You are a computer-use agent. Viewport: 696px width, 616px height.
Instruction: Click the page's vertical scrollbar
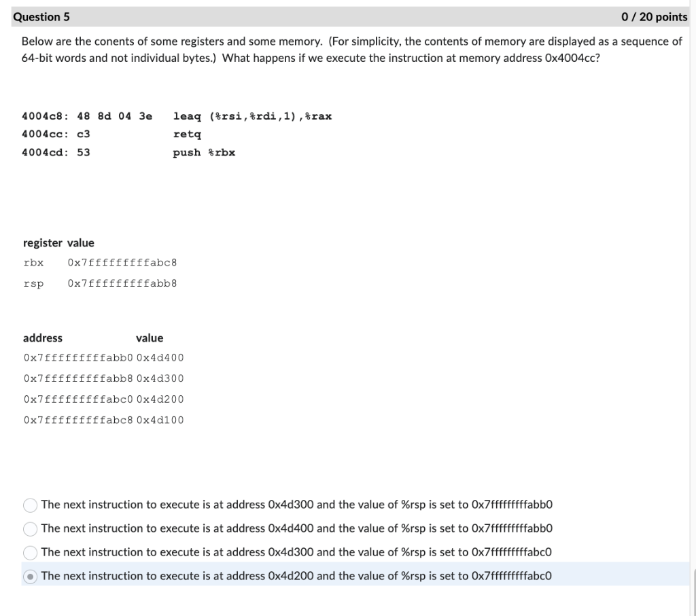coord(694,592)
